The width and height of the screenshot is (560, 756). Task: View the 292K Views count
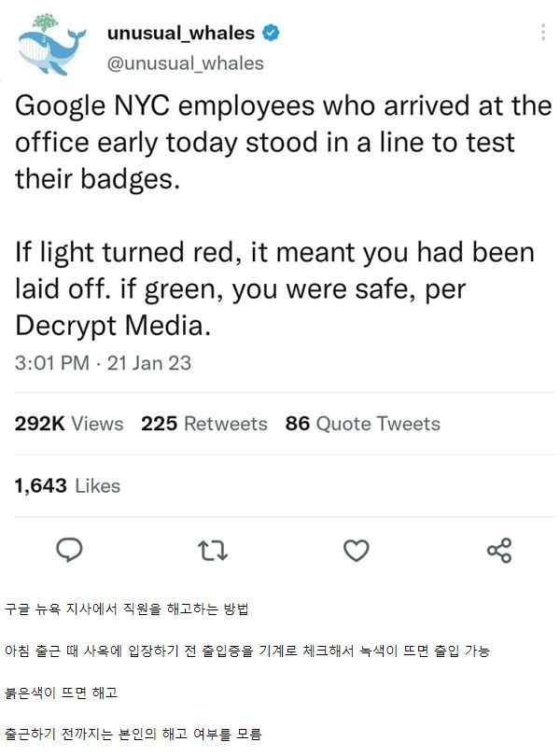coord(69,424)
